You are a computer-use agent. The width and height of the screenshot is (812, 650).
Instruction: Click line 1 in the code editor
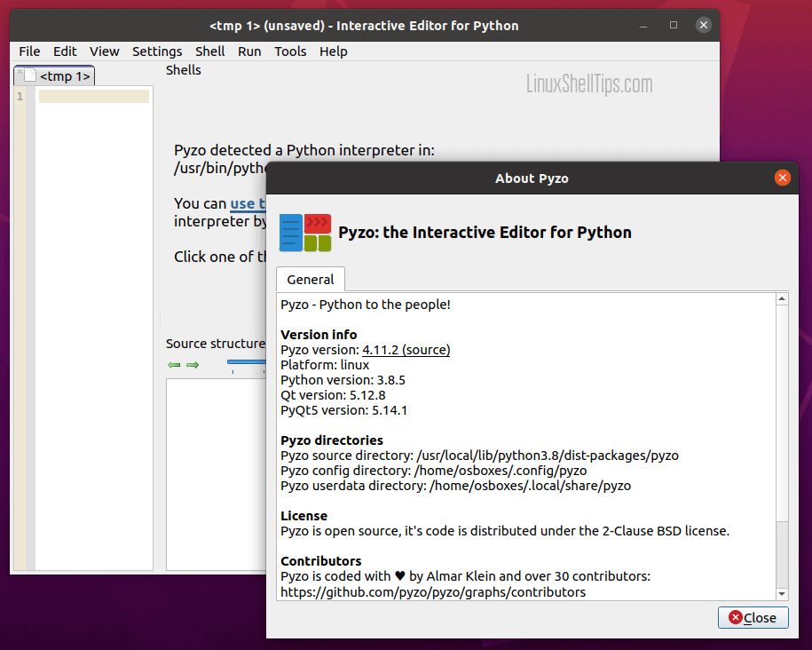pyautogui.click(x=94, y=97)
